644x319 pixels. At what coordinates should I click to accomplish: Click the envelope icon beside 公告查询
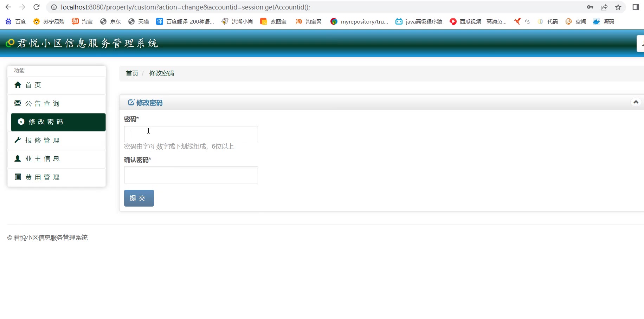pyautogui.click(x=18, y=103)
